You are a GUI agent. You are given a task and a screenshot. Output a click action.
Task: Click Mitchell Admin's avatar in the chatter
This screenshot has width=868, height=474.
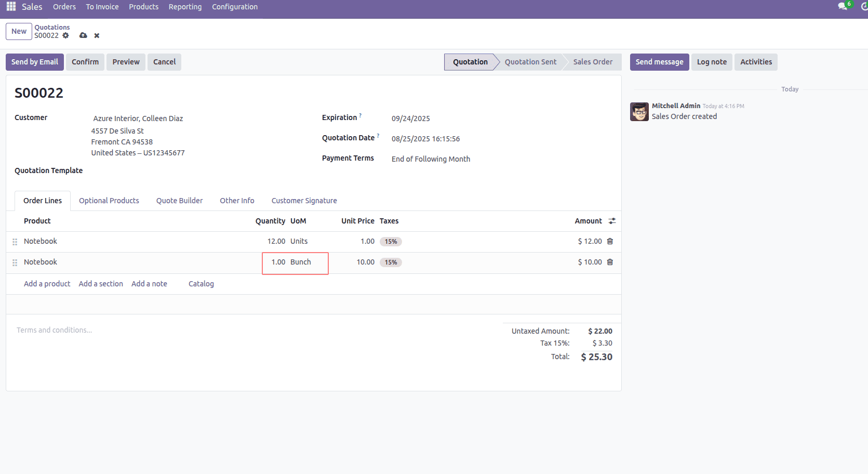[x=639, y=111]
